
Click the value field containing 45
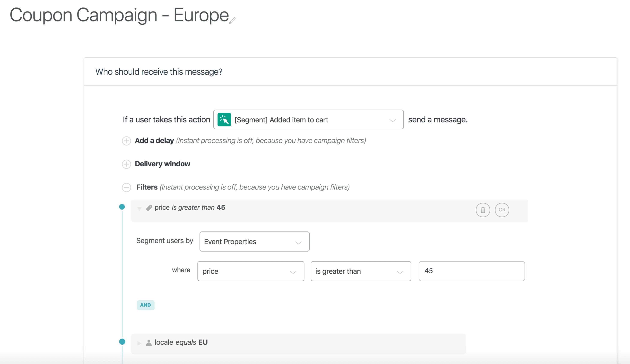[x=472, y=271]
